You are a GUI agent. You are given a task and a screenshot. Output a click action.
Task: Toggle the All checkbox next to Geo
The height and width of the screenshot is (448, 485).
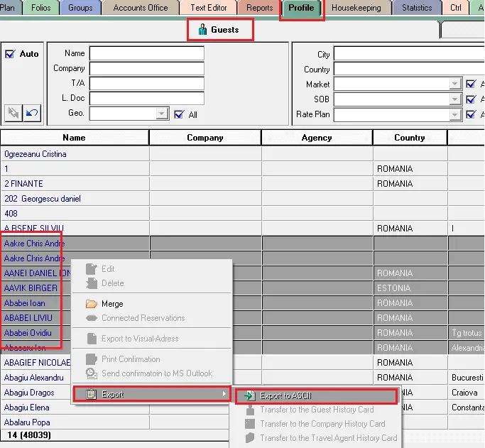click(179, 115)
